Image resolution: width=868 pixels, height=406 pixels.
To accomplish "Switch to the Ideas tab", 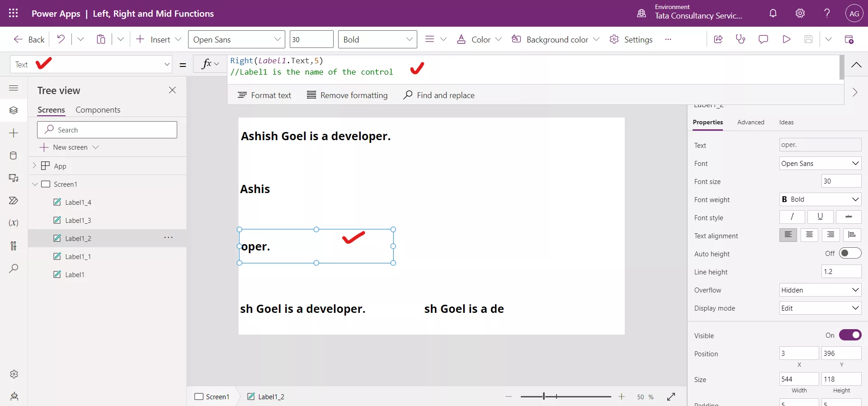I will point(786,122).
